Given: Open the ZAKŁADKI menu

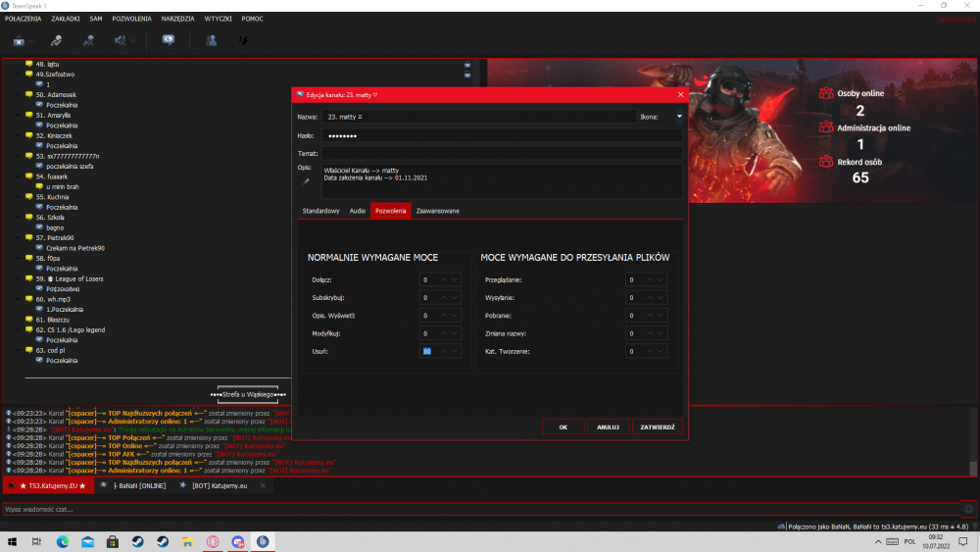Looking at the screenshot, I should tap(66, 19).
